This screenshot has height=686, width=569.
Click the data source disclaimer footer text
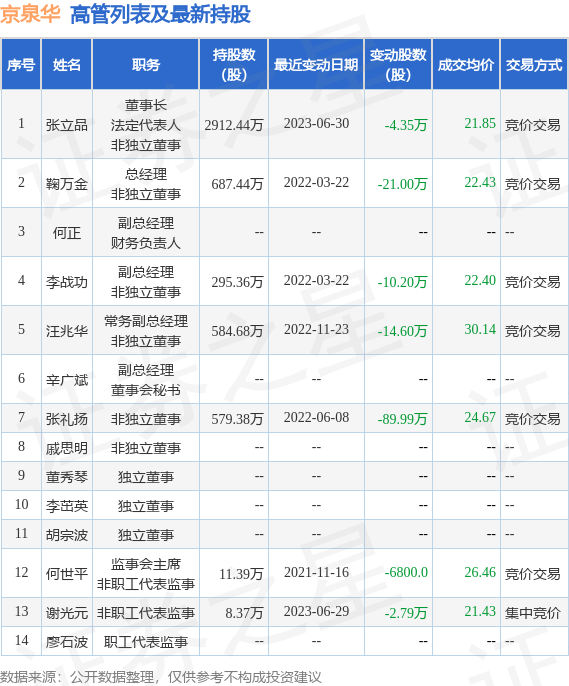161,677
